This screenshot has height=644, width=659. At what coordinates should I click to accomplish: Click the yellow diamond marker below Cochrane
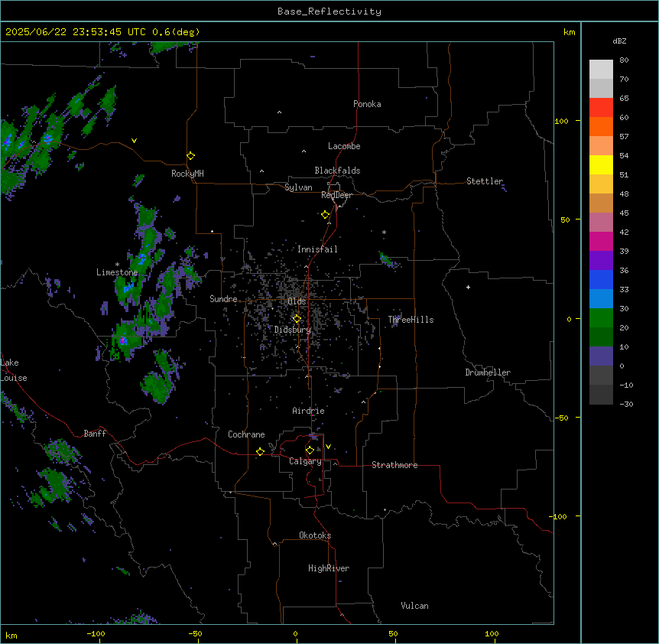coord(260,451)
